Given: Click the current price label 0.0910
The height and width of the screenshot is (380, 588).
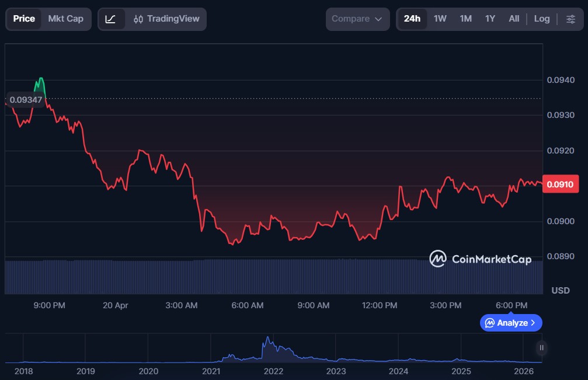Looking at the screenshot, I should click(559, 184).
